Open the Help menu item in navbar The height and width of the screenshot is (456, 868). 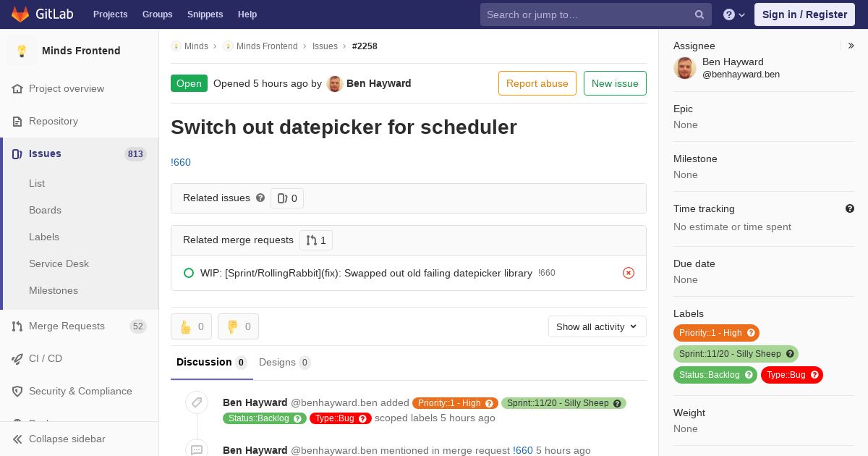point(247,14)
